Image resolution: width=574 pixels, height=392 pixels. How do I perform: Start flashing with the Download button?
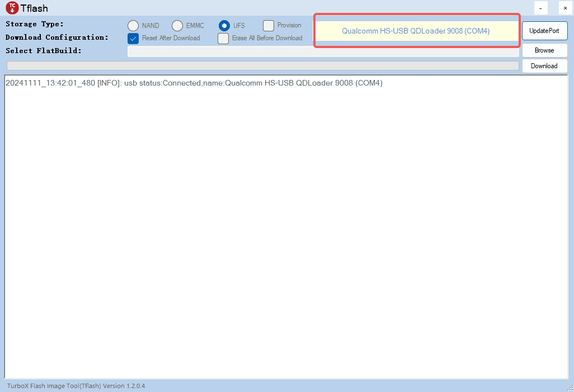[x=544, y=66]
